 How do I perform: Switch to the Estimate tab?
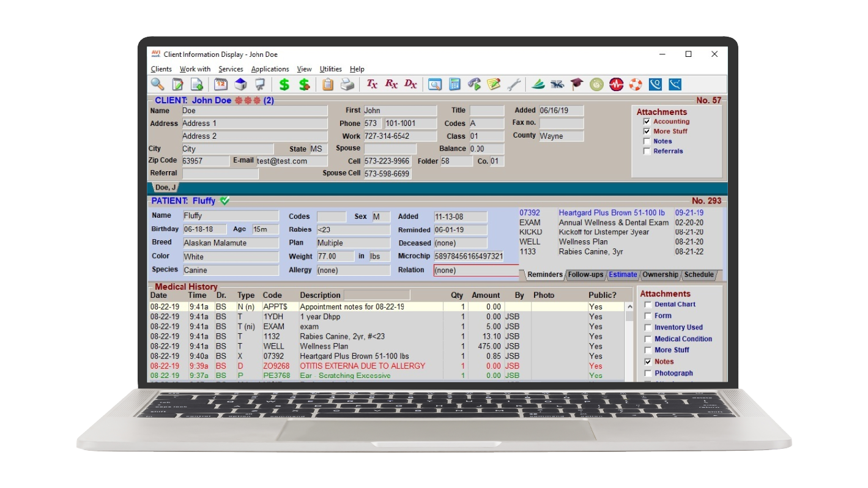pyautogui.click(x=623, y=275)
